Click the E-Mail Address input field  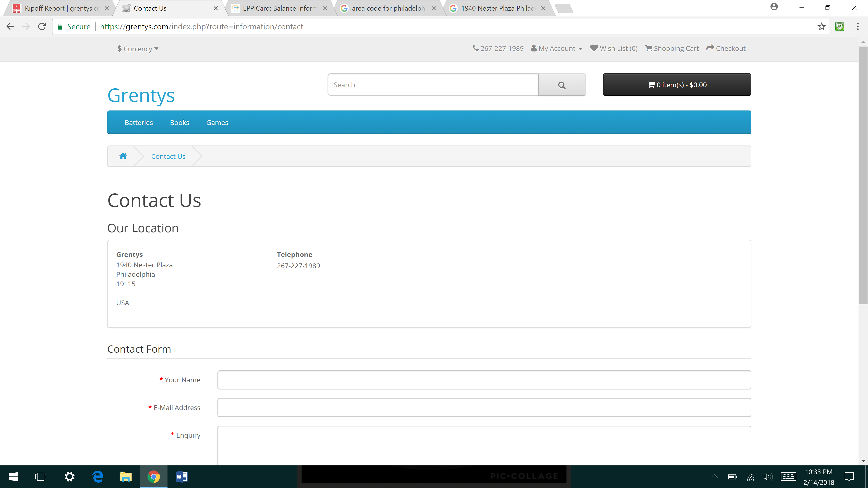click(x=484, y=407)
